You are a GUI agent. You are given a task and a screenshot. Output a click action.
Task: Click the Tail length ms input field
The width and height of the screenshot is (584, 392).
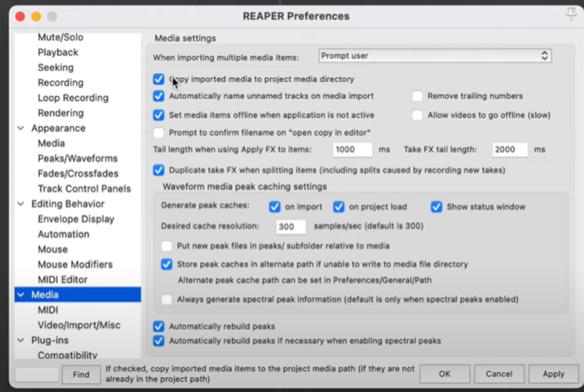point(352,150)
